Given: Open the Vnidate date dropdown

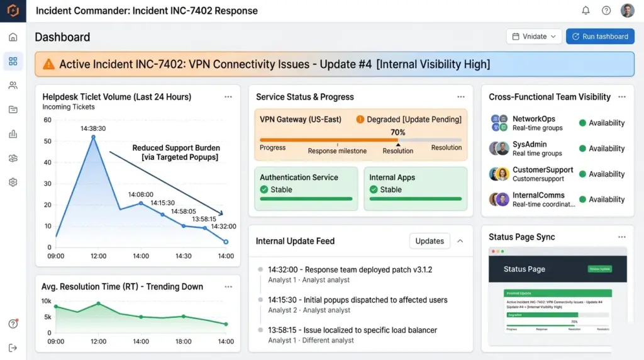Looking at the screenshot, I should tap(534, 37).
